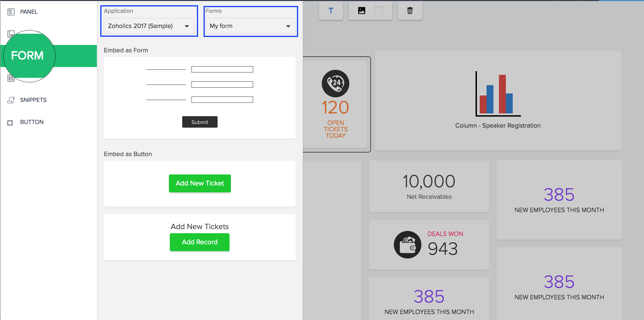Click the Submit button in form preview
The width and height of the screenshot is (644, 320).
coord(199,122)
